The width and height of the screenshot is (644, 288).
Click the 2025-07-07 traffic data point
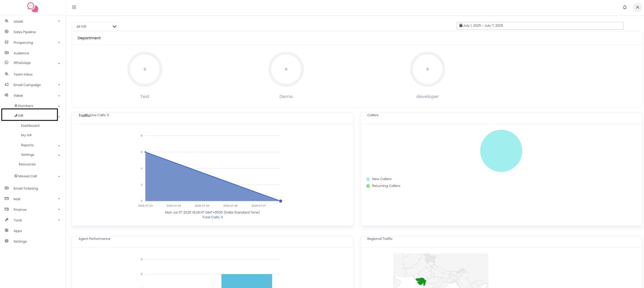281,201
